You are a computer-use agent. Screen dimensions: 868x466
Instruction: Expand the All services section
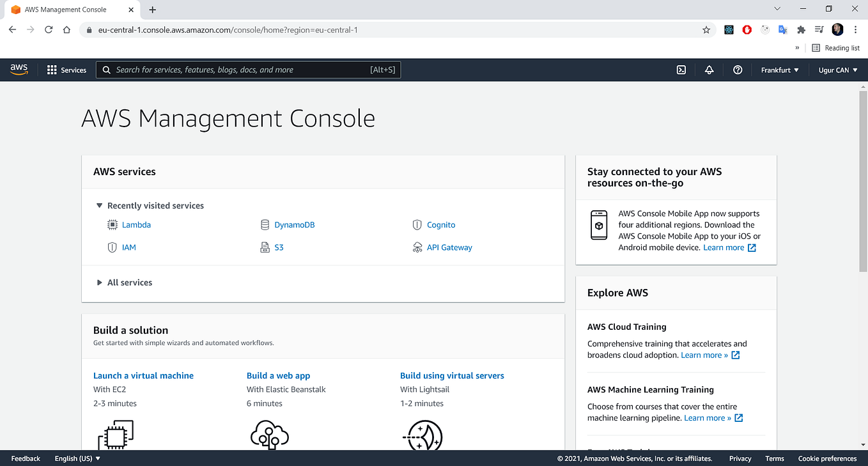coord(99,282)
